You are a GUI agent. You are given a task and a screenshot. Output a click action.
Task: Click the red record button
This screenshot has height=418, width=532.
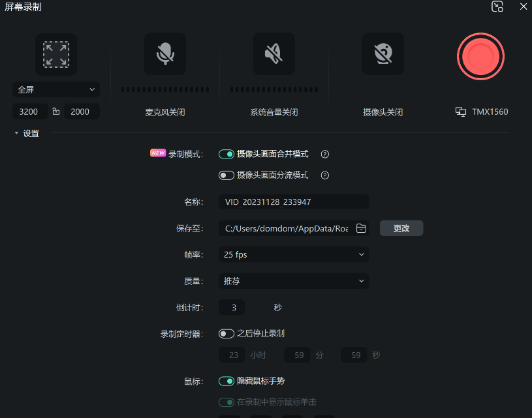coord(480,57)
